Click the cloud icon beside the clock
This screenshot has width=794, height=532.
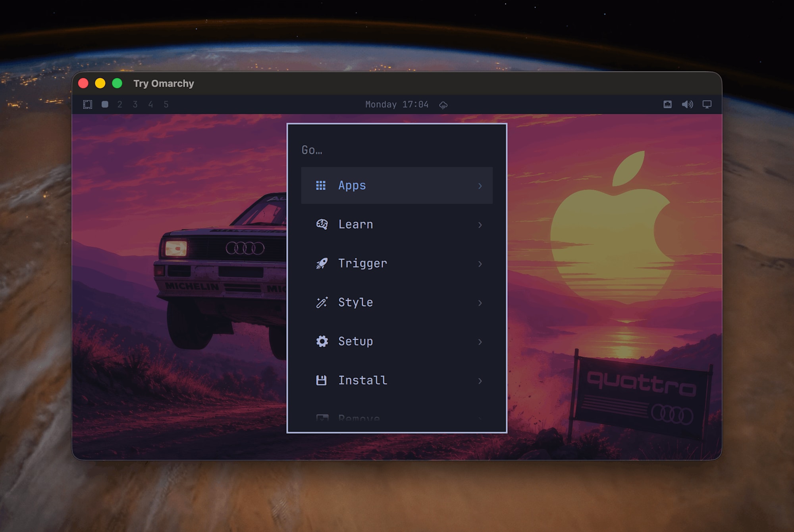[x=443, y=105]
